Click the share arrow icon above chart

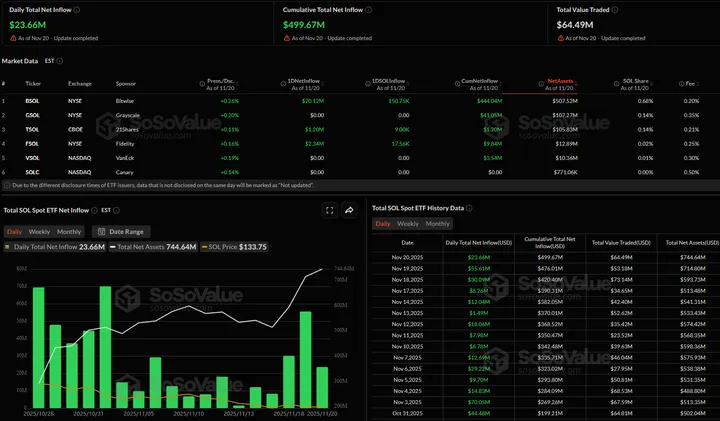pyautogui.click(x=349, y=210)
